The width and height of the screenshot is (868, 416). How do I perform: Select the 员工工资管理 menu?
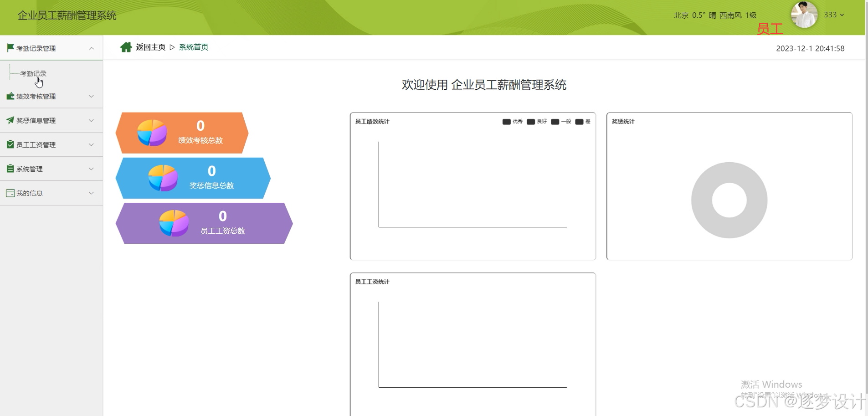[x=51, y=144]
